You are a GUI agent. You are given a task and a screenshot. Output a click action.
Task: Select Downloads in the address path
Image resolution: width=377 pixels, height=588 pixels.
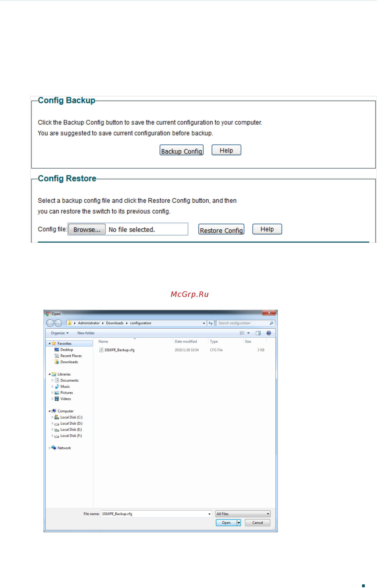[115, 323]
